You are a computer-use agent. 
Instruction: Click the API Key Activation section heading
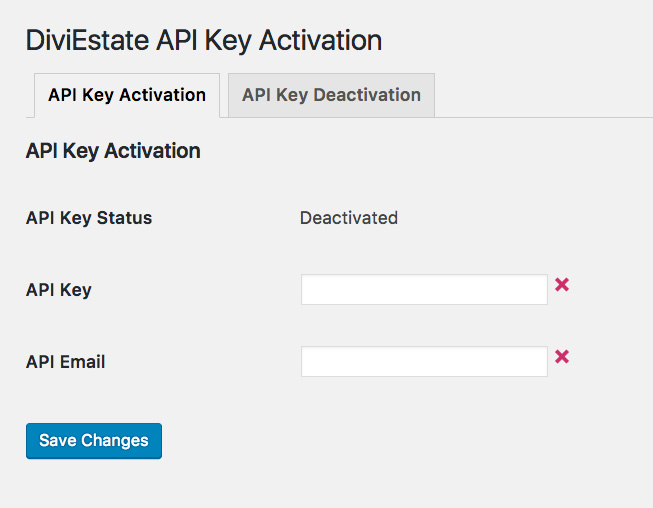coord(113,151)
